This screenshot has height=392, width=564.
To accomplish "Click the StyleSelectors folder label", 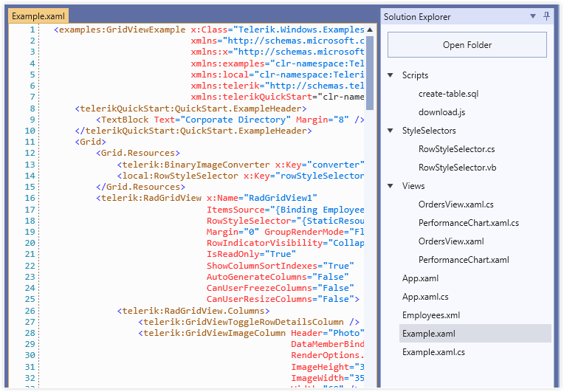I will (429, 131).
